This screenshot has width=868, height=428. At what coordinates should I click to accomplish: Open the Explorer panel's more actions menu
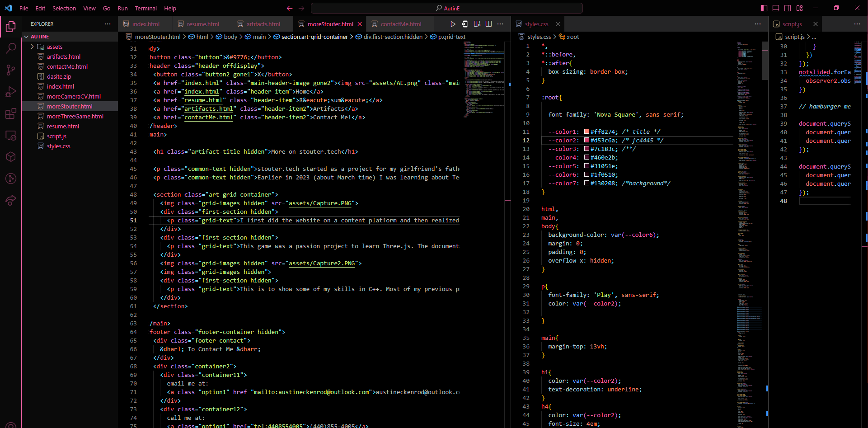pyautogui.click(x=108, y=24)
